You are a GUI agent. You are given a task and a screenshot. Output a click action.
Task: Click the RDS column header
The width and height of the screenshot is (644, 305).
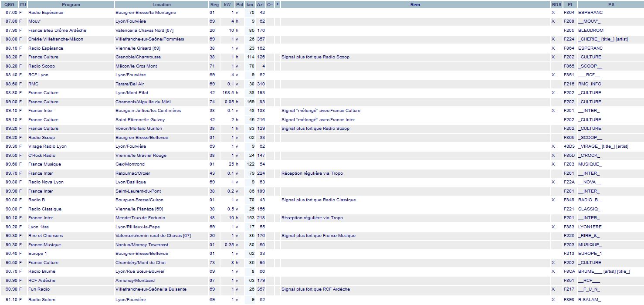pos(556,4)
